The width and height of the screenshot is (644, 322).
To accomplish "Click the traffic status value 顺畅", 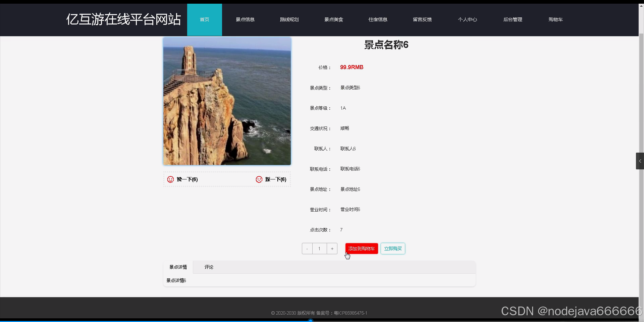I will point(344,128).
